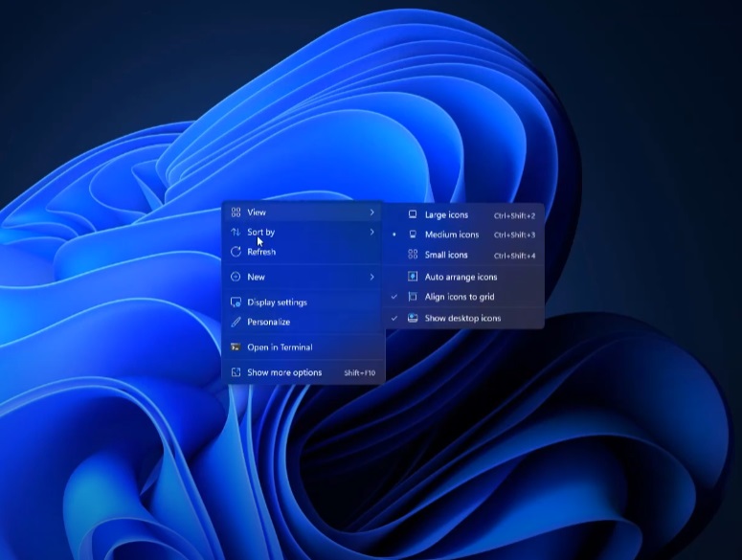Click the Display settings monitor icon
This screenshot has width=742, height=560.
point(236,302)
